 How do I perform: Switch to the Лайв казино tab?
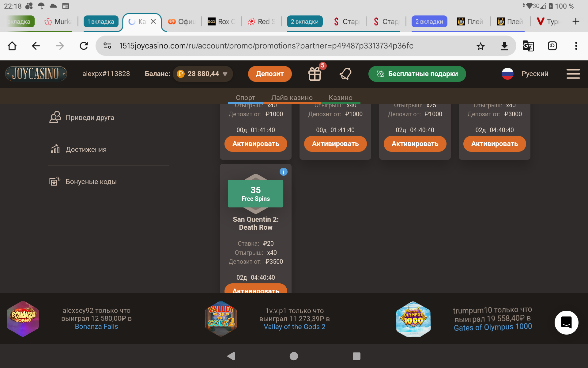[292, 98]
